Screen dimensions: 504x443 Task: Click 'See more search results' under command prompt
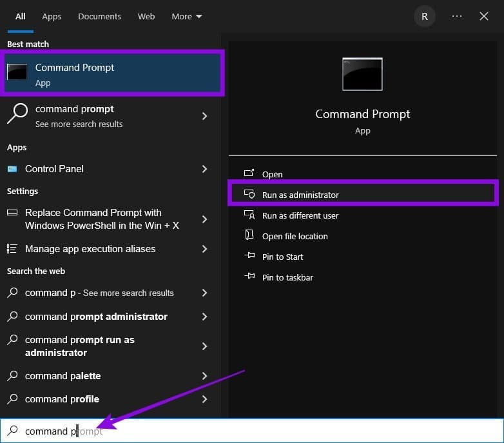79,124
